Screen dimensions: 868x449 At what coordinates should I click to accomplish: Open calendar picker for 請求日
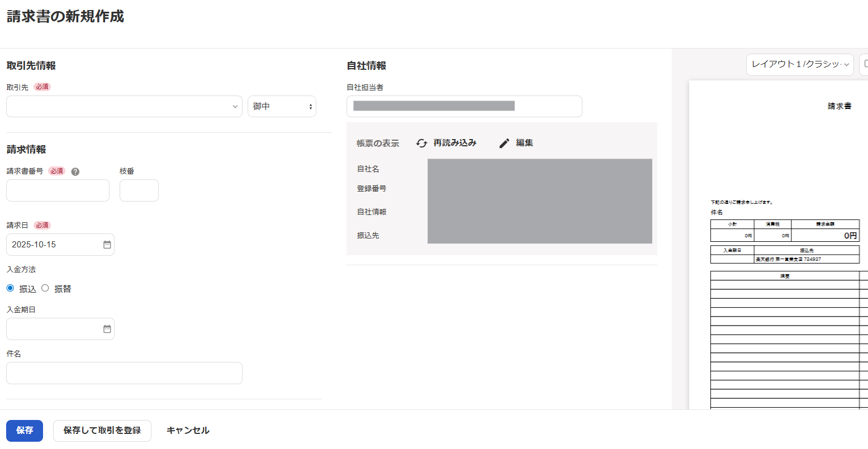pyautogui.click(x=107, y=245)
